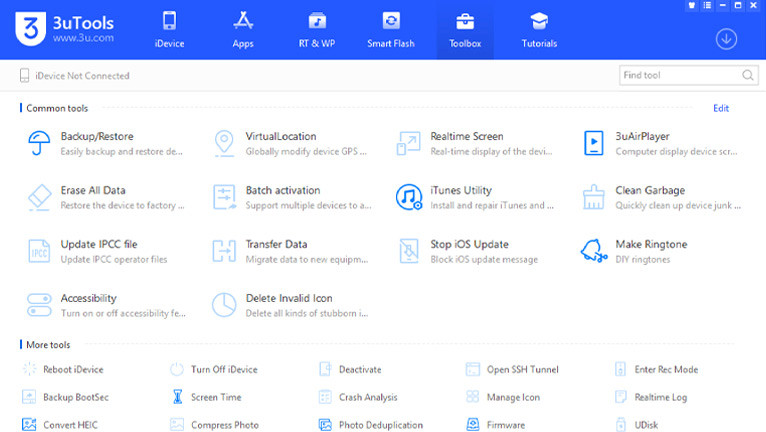Click the iTunes Utility title text
766x432 pixels.
coord(461,190)
